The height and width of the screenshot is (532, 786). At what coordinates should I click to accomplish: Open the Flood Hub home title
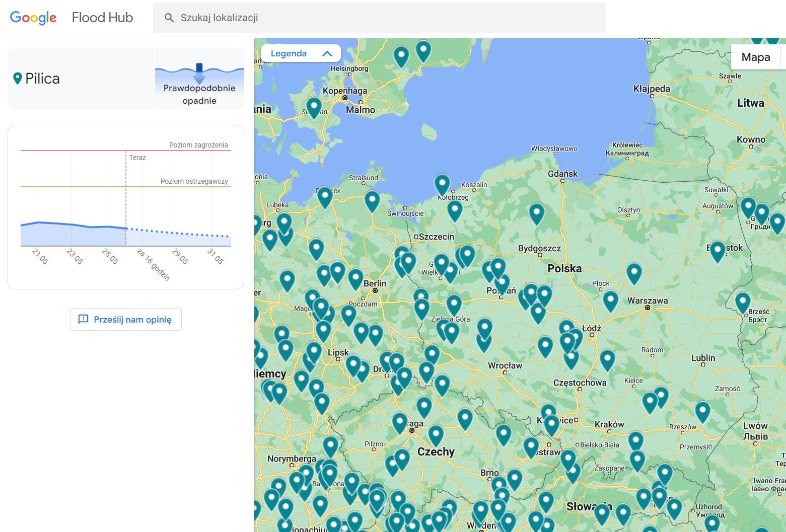102,18
